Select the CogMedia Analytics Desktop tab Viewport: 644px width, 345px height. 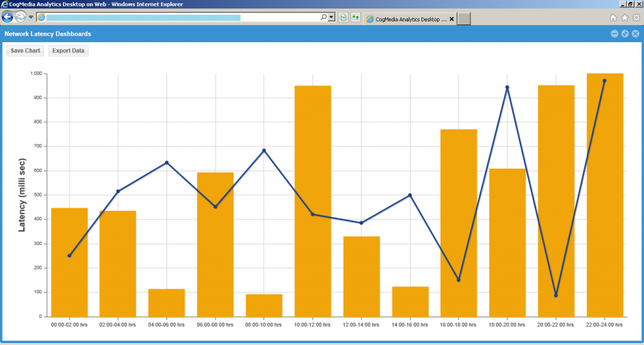coord(406,19)
